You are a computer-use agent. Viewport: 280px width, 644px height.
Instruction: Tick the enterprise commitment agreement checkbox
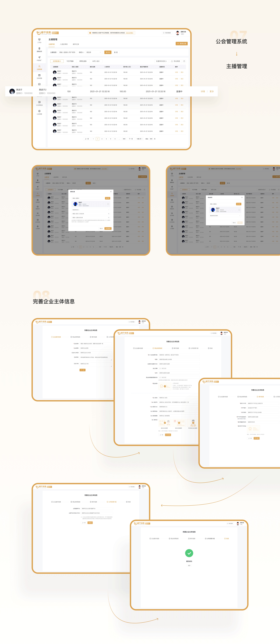click(x=81, y=517)
